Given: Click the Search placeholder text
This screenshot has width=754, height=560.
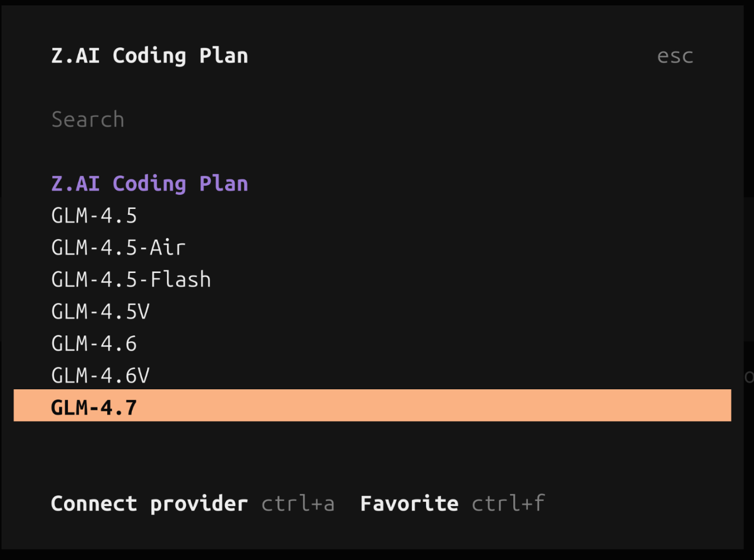Looking at the screenshot, I should pyautogui.click(x=88, y=119).
